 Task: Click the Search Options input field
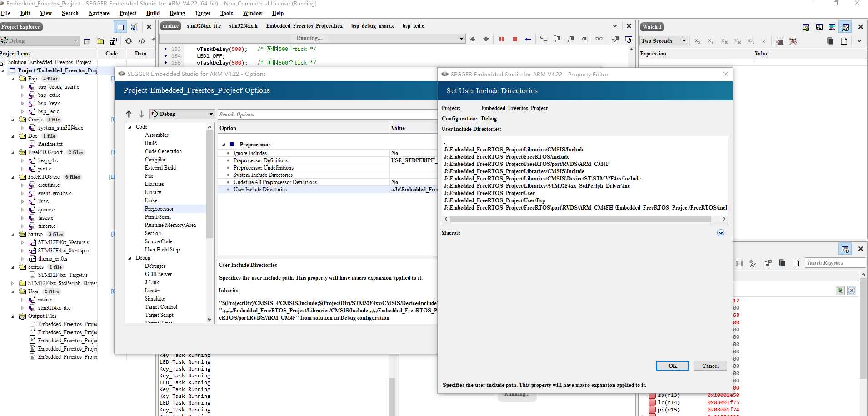tap(327, 115)
